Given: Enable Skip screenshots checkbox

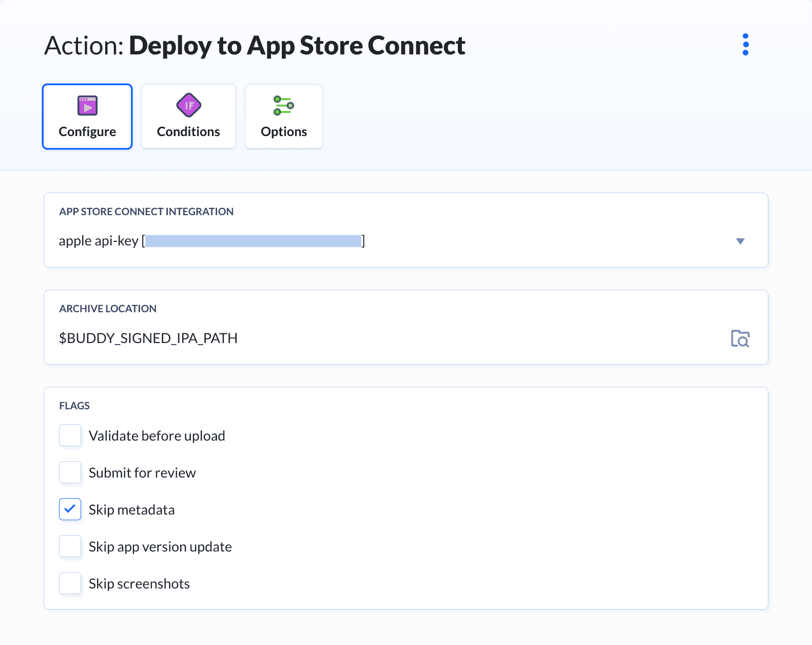Looking at the screenshot, I should point(70,583).
